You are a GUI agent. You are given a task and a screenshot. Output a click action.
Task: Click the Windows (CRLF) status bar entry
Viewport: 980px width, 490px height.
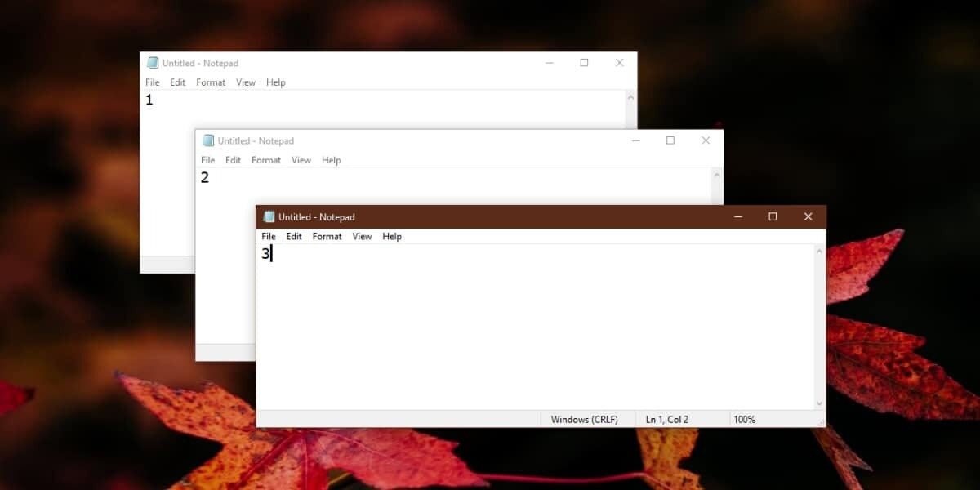pyautogui.click(x=585, y=419)
